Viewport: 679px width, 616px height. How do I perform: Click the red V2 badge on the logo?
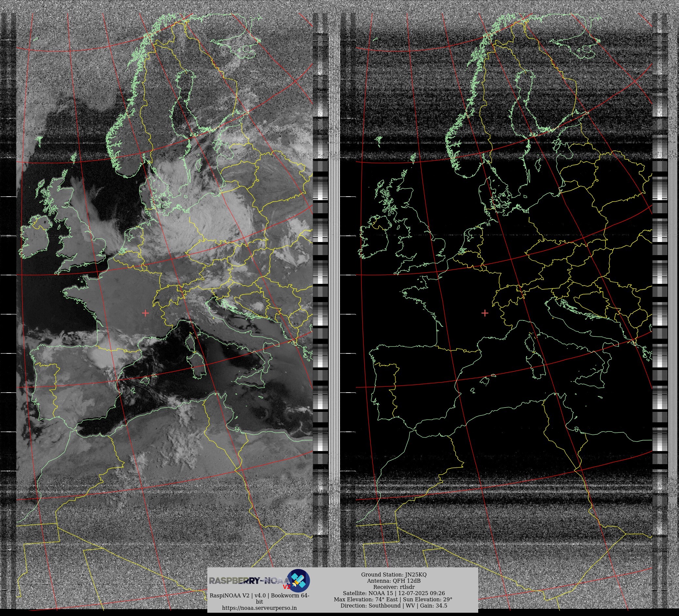coord(286,587)
